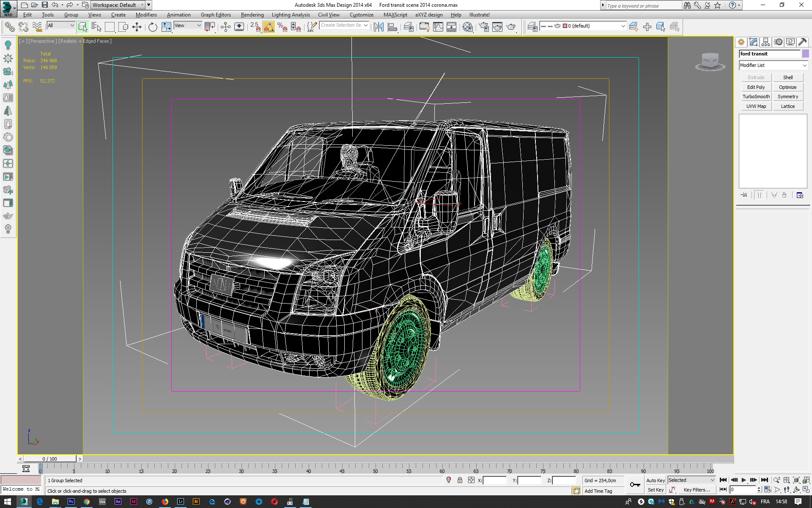
Task: Click the search keyword field
Action: tap(643, 6)
